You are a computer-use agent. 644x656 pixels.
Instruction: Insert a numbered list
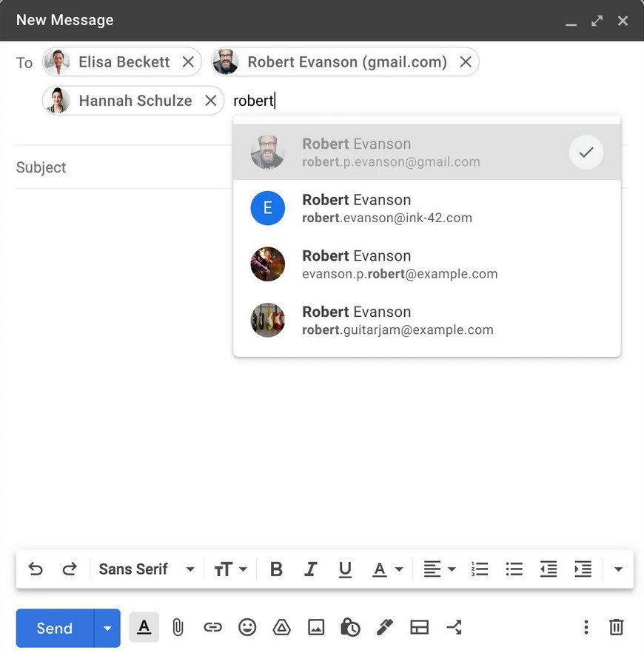click(480, 569)
